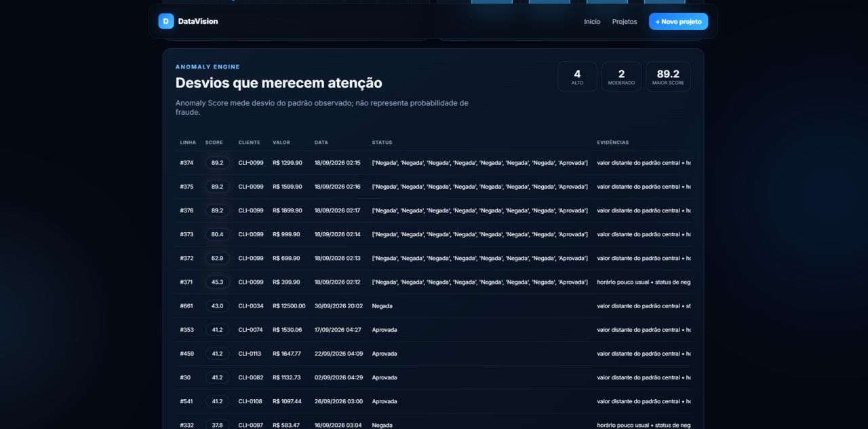Click the CLIENTE column header
868x429 pixels.
(x=249, y=143)
